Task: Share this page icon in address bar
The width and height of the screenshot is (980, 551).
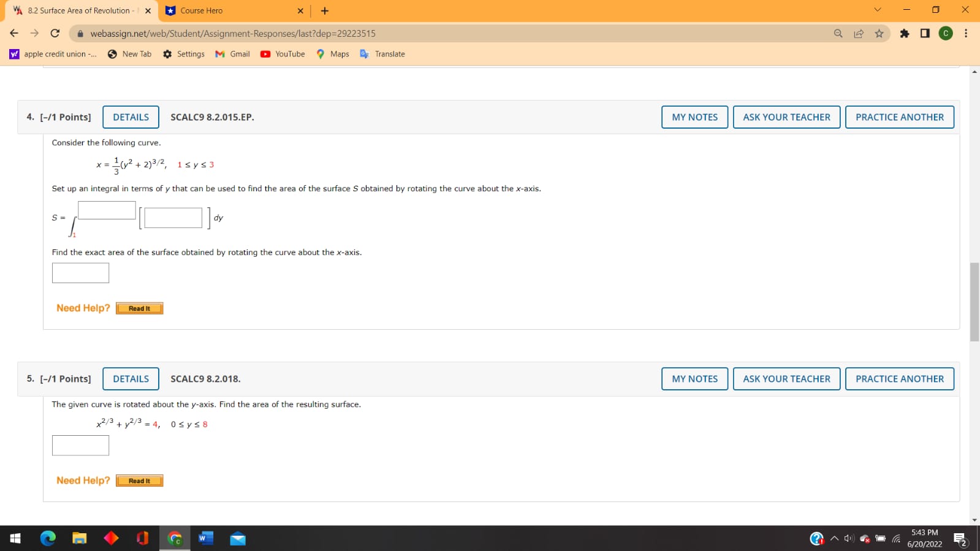Action: click(859, 33)
